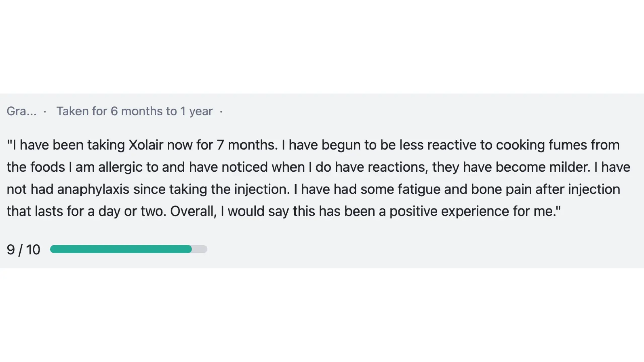Image resolution: width=644 pixels, height=362 pixels.
Task: Click the separator dot after the reviewer name
Action: pyautogui.click(x=45, y=112)
